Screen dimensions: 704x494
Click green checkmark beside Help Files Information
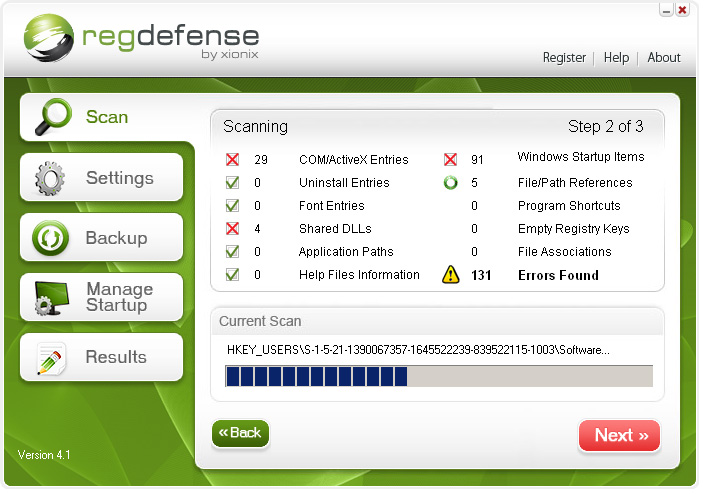click(232, 274)
